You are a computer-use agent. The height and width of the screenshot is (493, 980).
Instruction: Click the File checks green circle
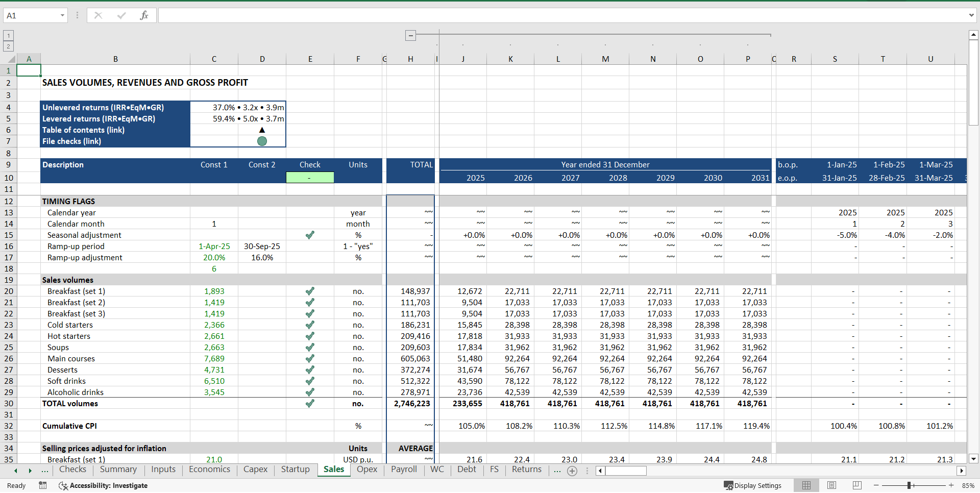pyautogui.click(x=262, y=141)
